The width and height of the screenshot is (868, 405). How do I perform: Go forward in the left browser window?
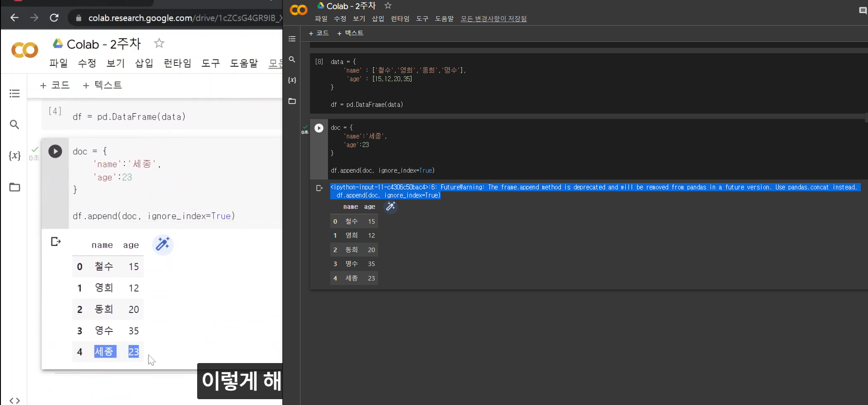tap(34, 18)
